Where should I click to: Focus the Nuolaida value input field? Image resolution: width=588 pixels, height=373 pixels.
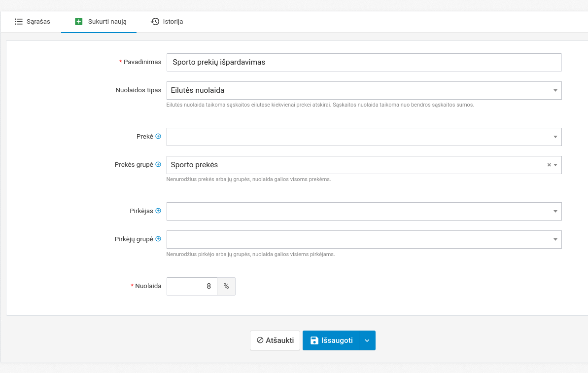(x=192, y=286)
